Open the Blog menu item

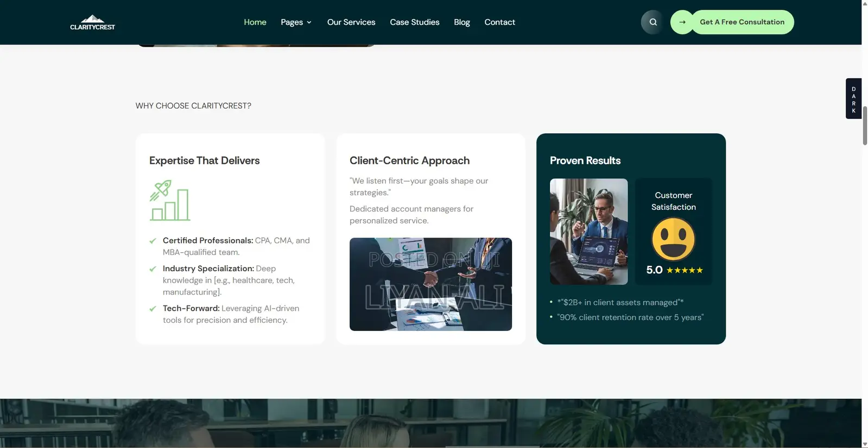(462, 22)
